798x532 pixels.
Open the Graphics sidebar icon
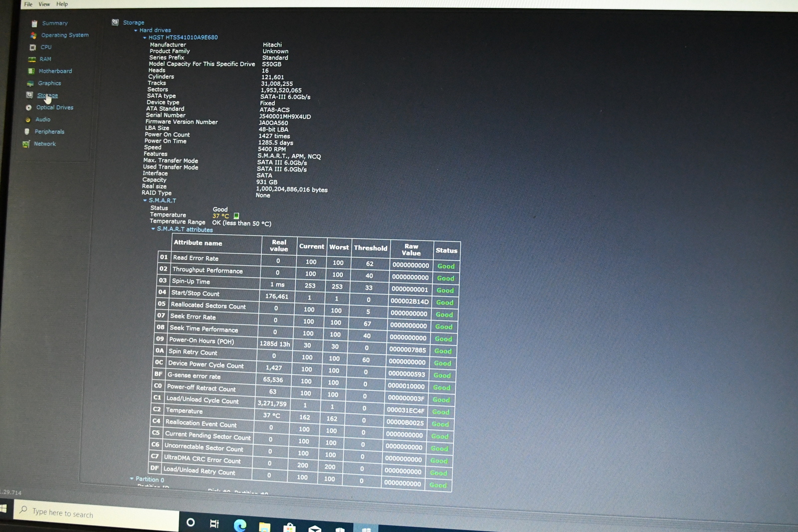point(30,83)
